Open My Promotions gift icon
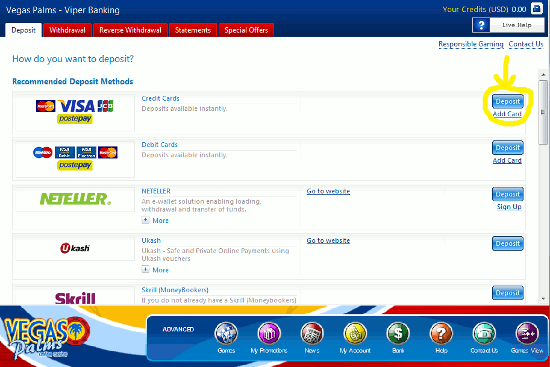550x367 pixels. pos(269,333)
